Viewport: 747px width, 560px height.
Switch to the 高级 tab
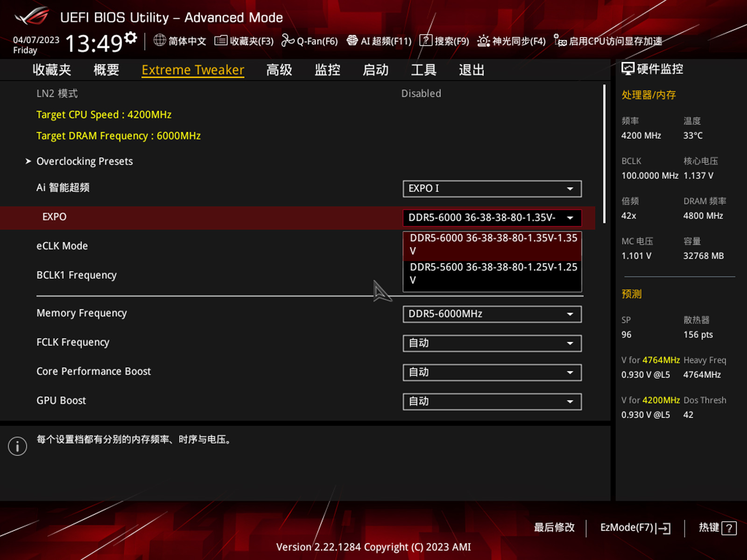[279, 70]
